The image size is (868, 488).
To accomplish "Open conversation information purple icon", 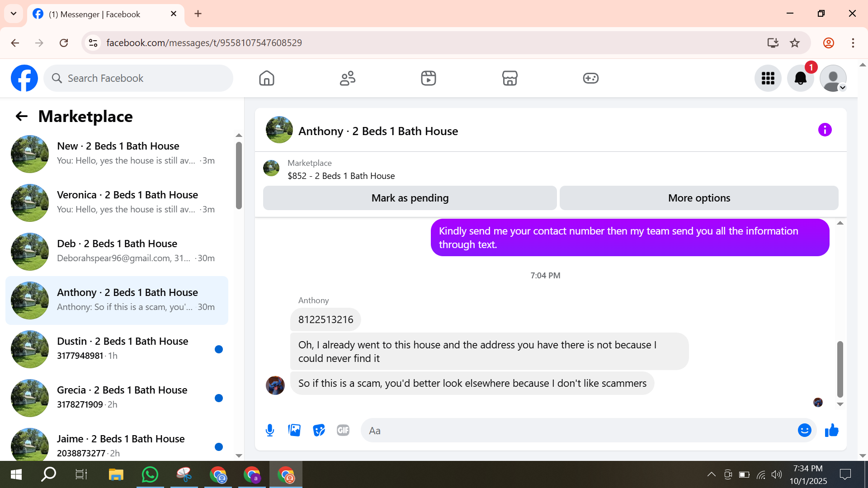I will pyautogui.click(x=825, y=130).
